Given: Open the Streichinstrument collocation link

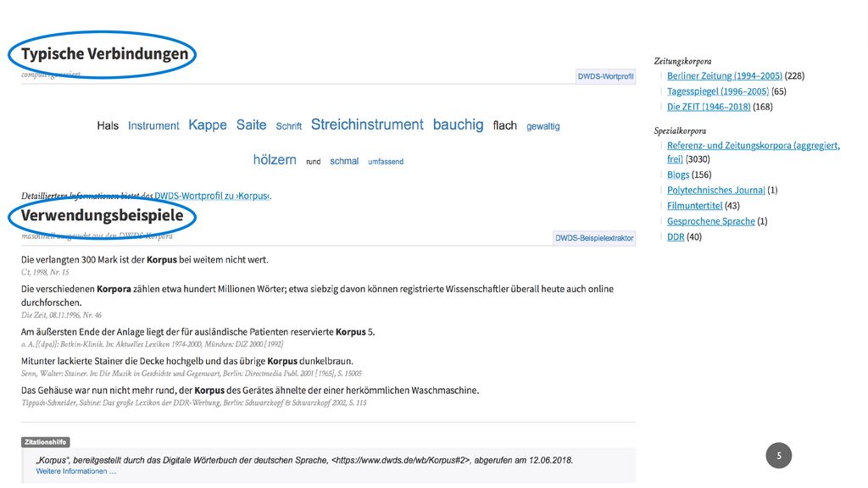Looking at the screenshot, I should tap(367, 125).
